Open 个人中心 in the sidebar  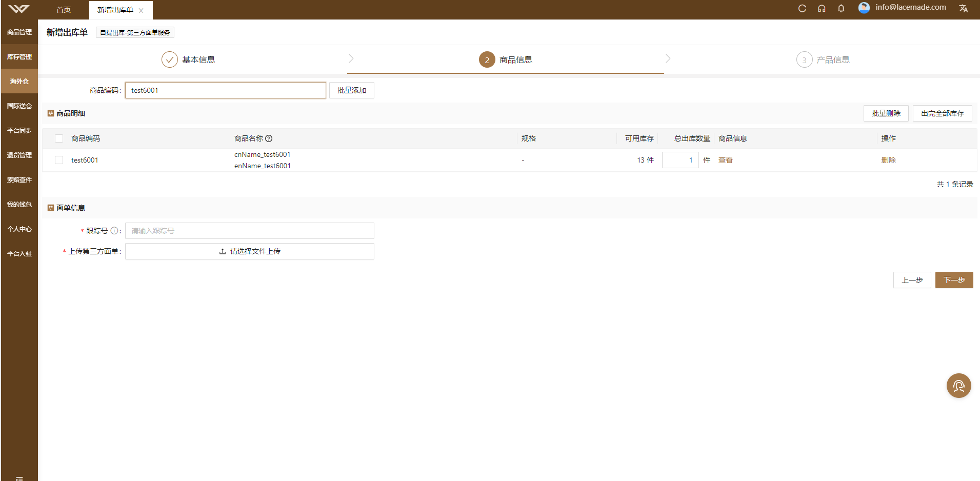tap(19, 229)
